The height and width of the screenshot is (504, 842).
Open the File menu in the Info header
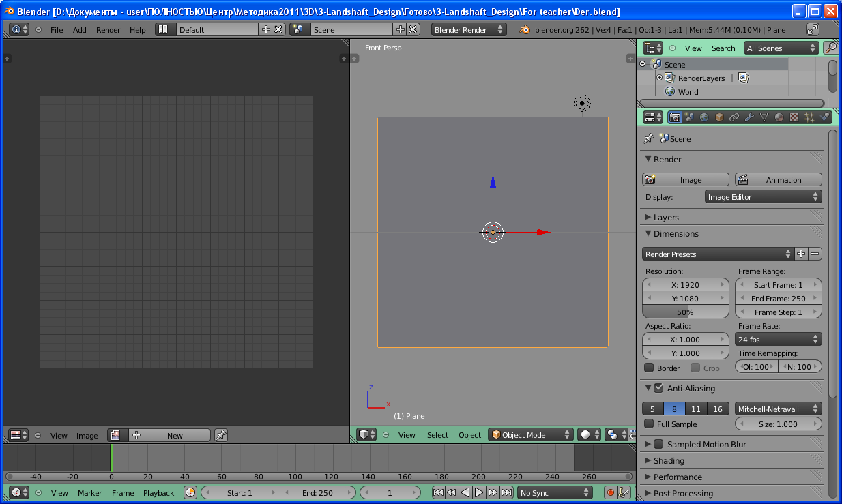[x=57, y=30]
